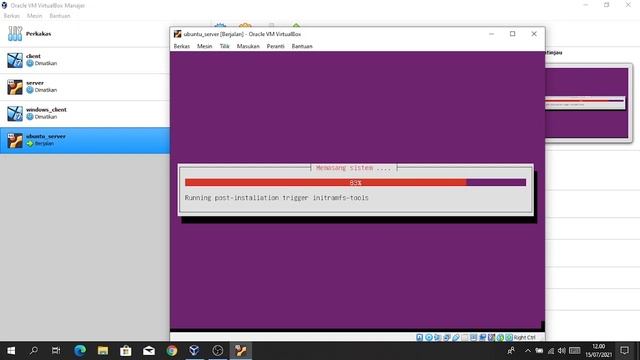640x360 pixels.
Task: Click the 'Running post-installation trigger initramfs-tools' status text
Action: [x=276, y=198]
